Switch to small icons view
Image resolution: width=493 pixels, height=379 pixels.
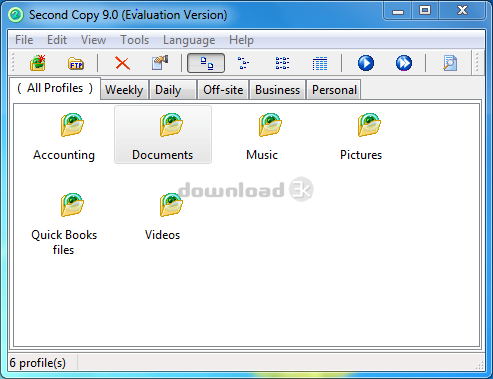[x=243, y=63]
